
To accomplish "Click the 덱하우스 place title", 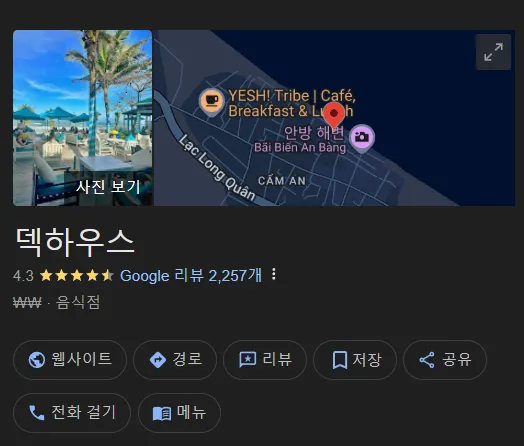I will (75, 242).
